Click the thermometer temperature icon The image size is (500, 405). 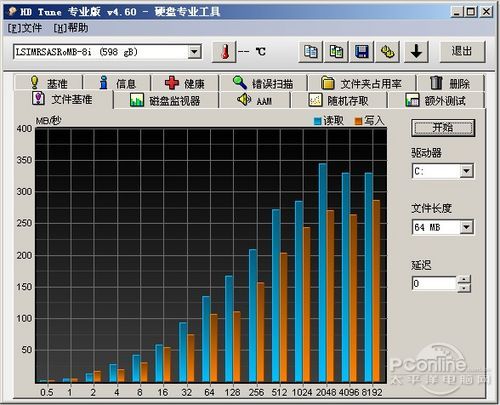tap(224, 52)
